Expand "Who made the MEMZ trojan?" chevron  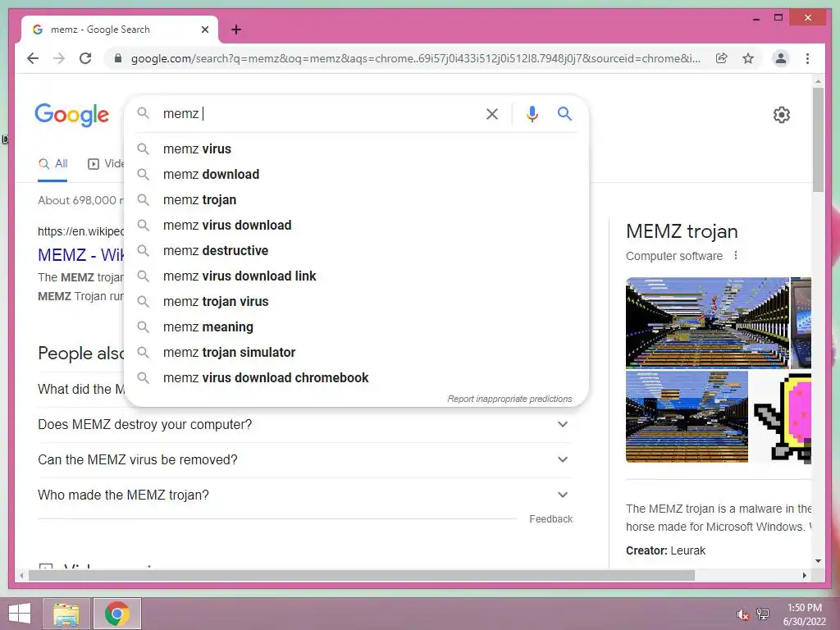pyautogui.click(x=563, y=495)
